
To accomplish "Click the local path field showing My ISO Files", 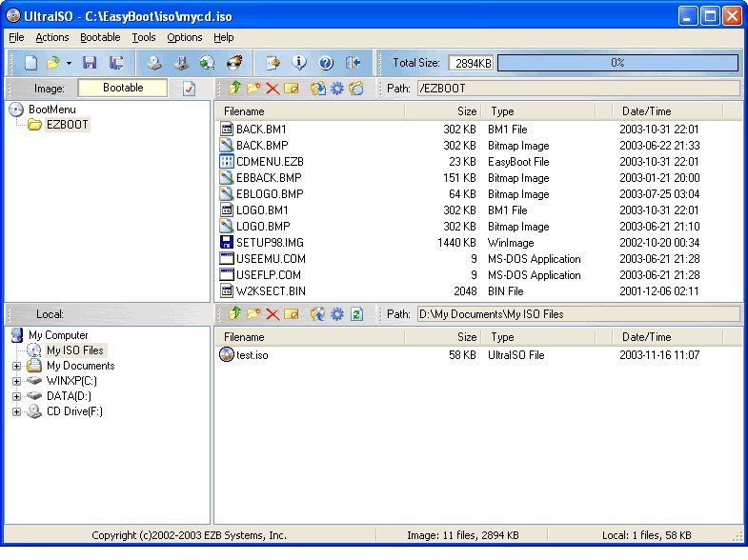I will click(x=578, y=314).
